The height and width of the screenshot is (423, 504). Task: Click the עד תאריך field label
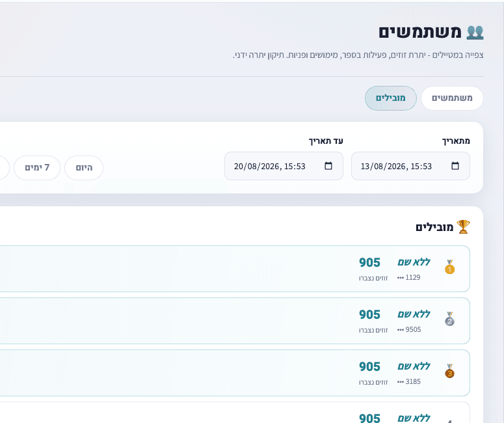point(326,141)
